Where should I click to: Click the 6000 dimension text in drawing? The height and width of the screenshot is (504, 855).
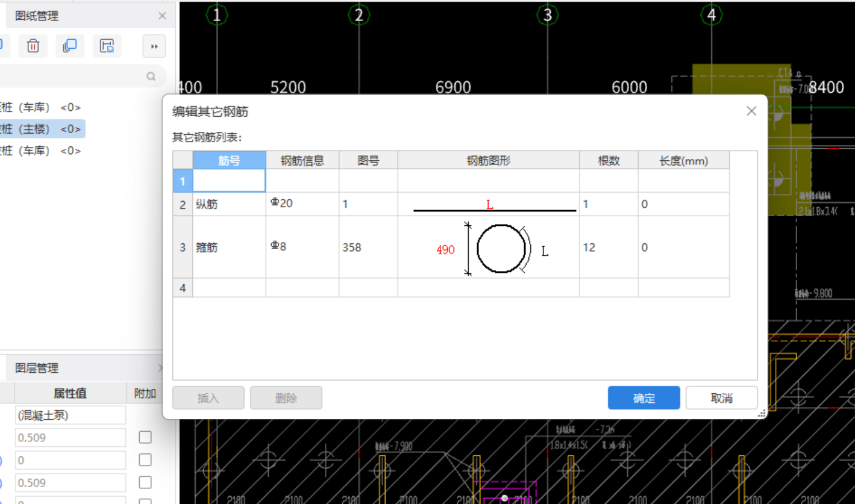630,88
